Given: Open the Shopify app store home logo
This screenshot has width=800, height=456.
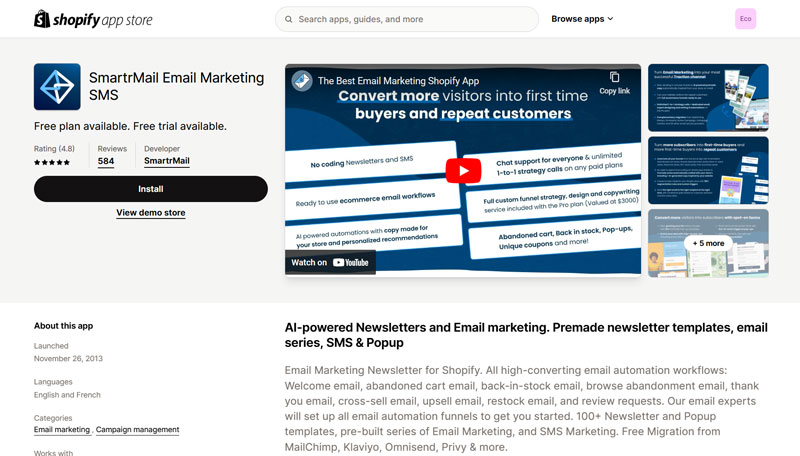Looking at the screenshot, I should pyautogui.click(x=93, y=19).
